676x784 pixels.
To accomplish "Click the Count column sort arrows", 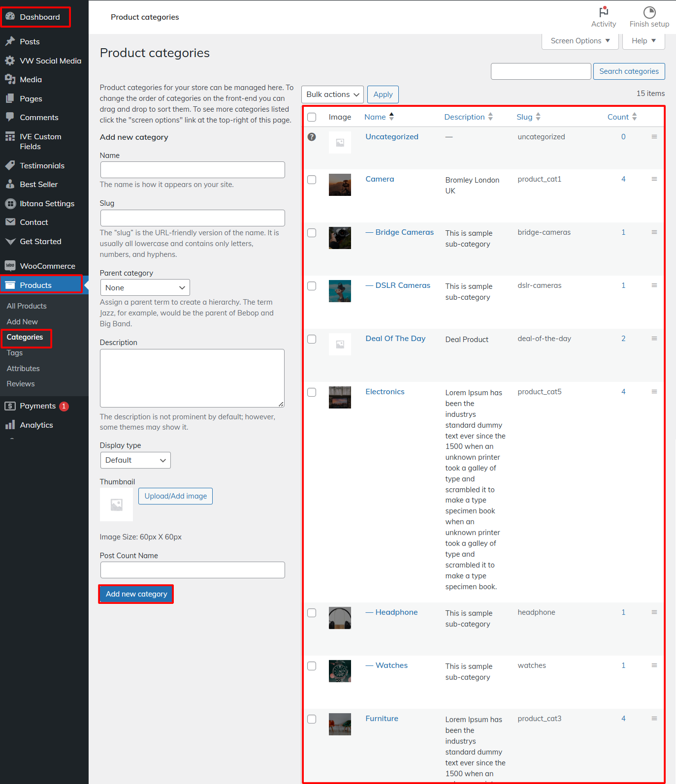I will click(x=634, y=117).
